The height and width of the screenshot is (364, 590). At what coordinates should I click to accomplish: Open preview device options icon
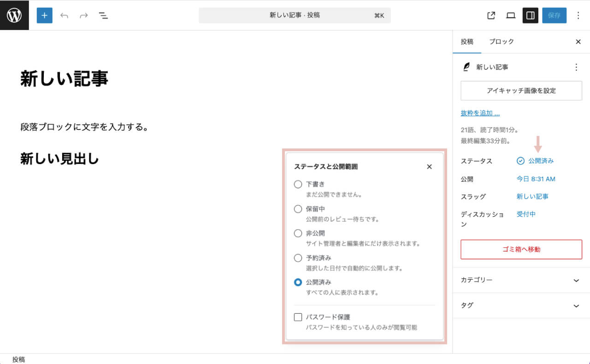coord(510,15)
